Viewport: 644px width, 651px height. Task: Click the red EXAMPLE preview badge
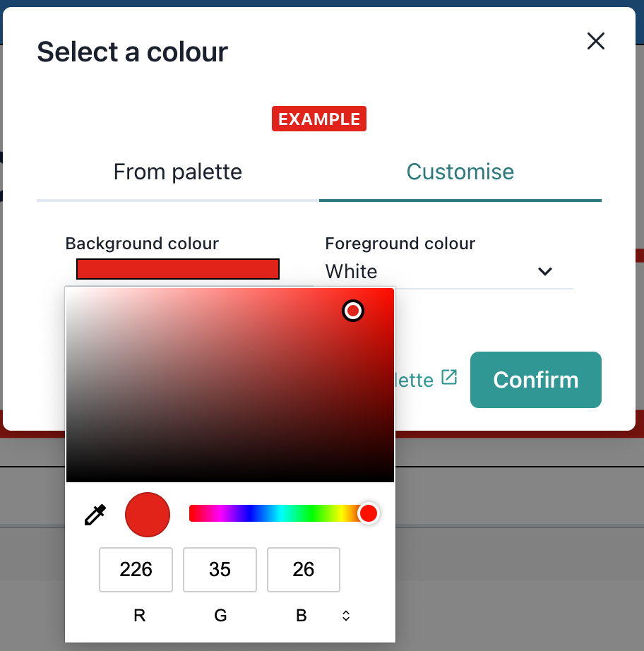318,119
